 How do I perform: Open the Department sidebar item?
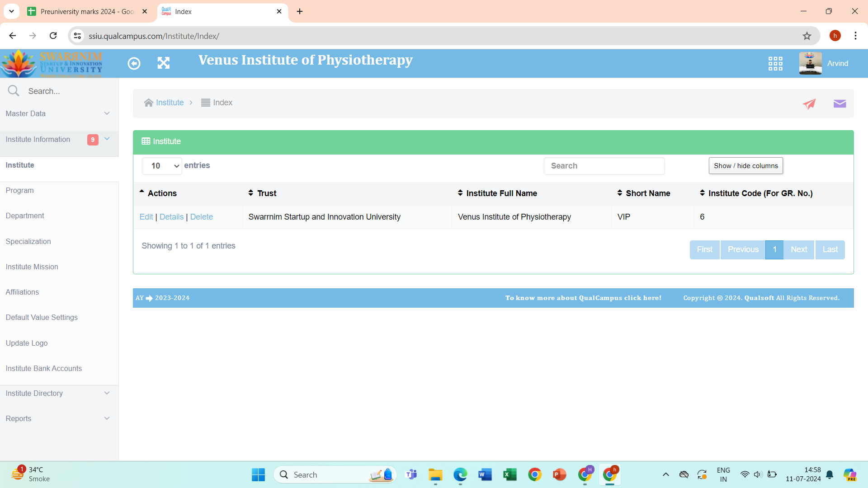[x=25, y=216]
